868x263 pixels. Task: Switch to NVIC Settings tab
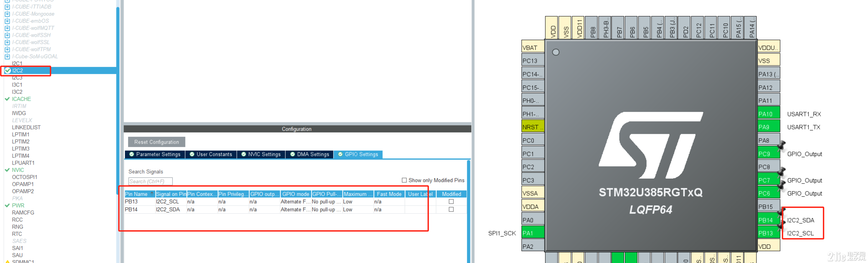[x=261, y=154]
